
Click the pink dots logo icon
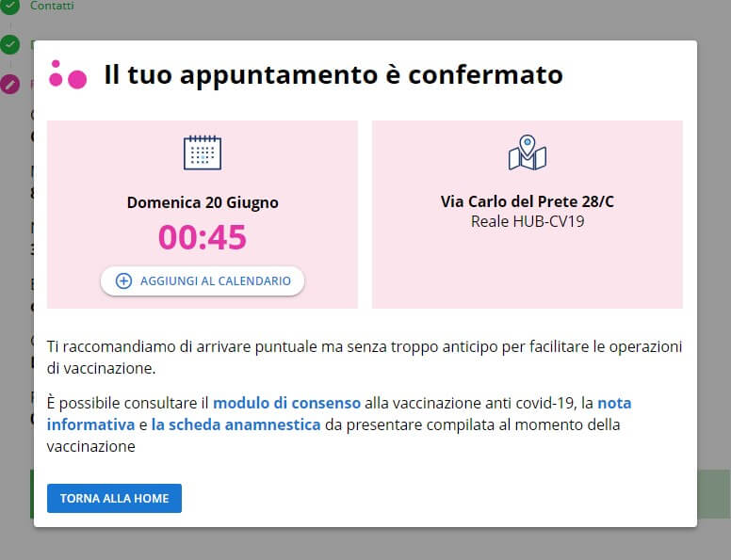pos(68,74)
